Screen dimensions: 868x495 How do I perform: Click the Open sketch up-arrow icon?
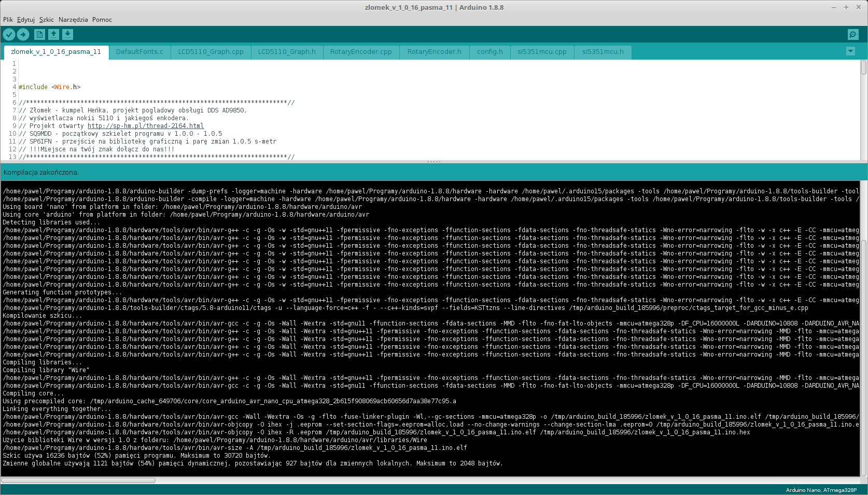[53, 35]
